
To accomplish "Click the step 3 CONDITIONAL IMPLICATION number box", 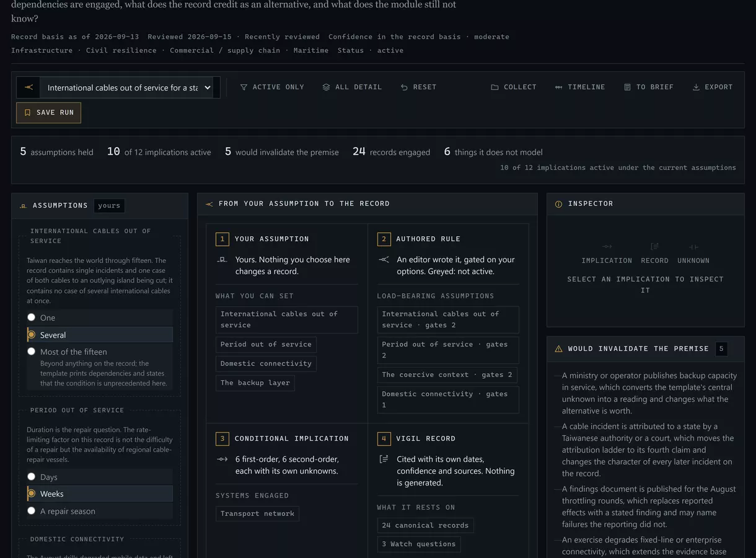I will click(x=222, y=439).
